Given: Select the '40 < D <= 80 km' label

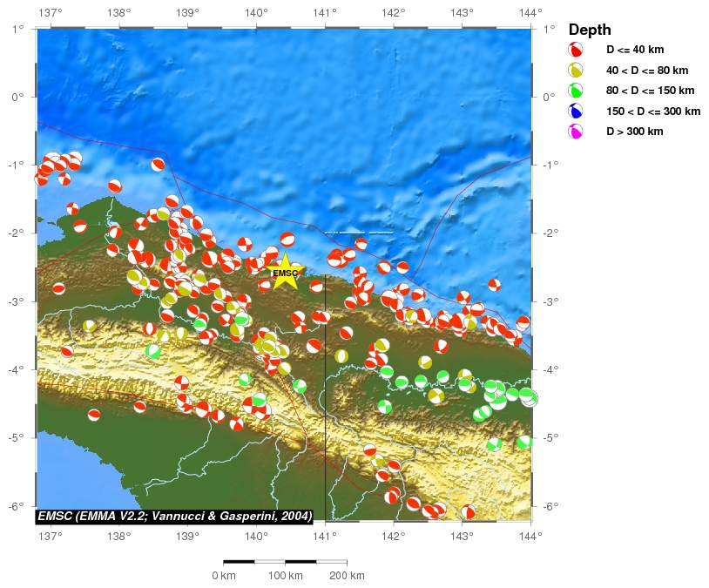Looking at the screenshot, I should [x=647, y=70].
